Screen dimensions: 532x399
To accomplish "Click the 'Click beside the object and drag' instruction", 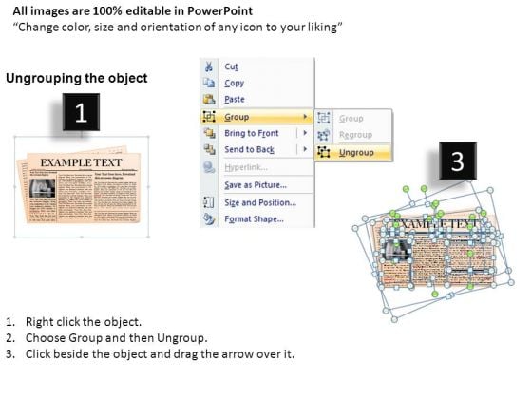I will coord(160,354).
